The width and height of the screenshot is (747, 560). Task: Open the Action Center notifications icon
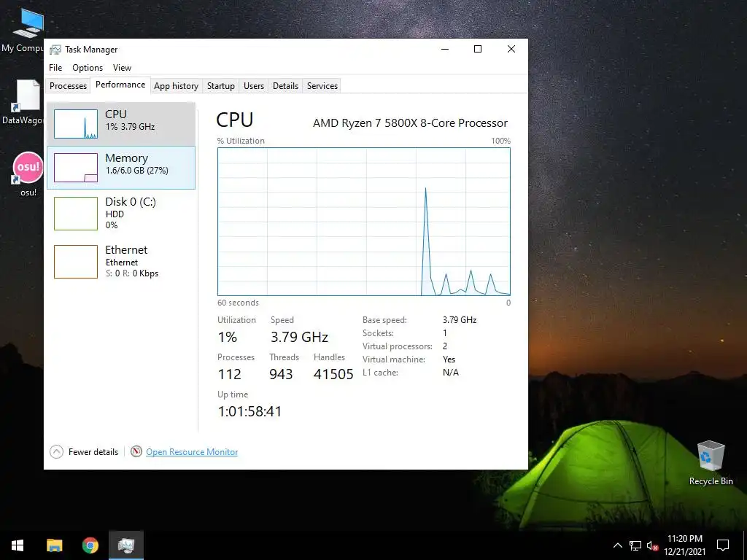click(723, 545)
